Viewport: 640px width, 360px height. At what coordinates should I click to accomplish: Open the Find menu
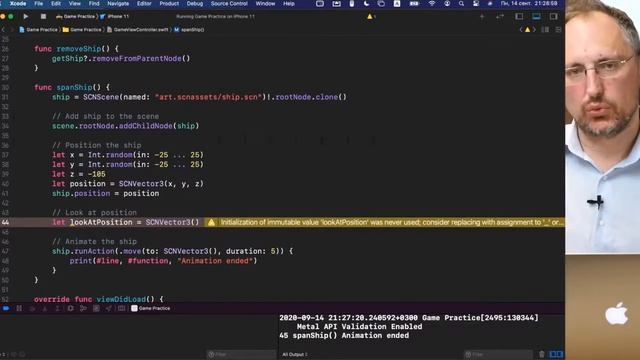[94, 4]
